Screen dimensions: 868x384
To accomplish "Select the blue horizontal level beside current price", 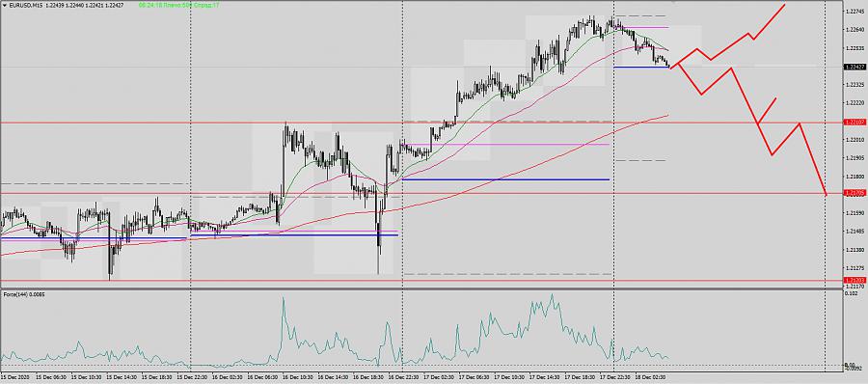I will (641, 67).
